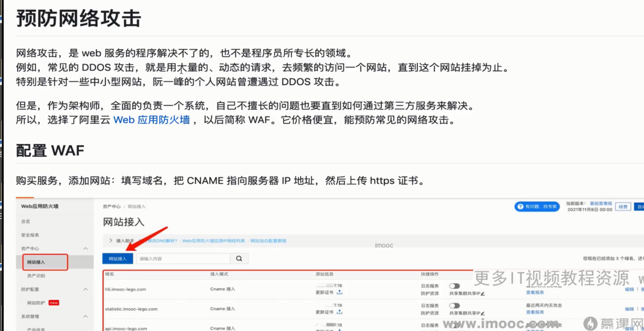Click the 基础普惠版 version link

(601, 204)
